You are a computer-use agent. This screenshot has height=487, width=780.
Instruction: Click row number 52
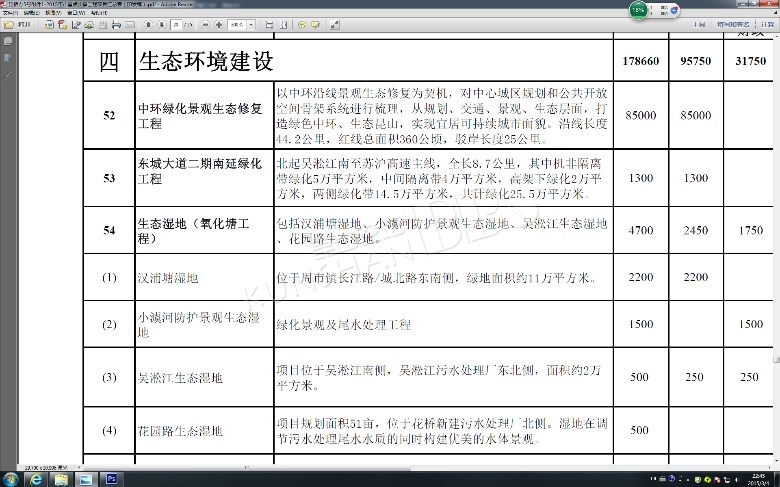(109, 115)
